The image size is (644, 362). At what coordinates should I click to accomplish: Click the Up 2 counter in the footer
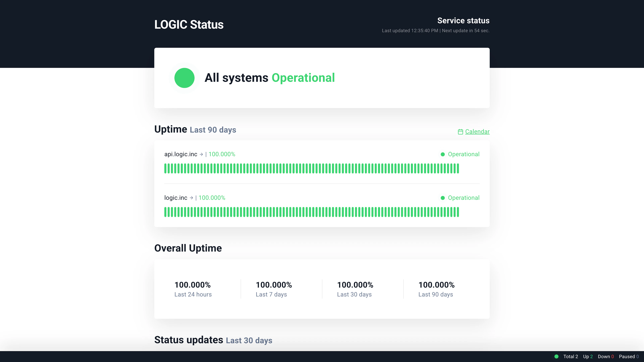pos(588,356)
